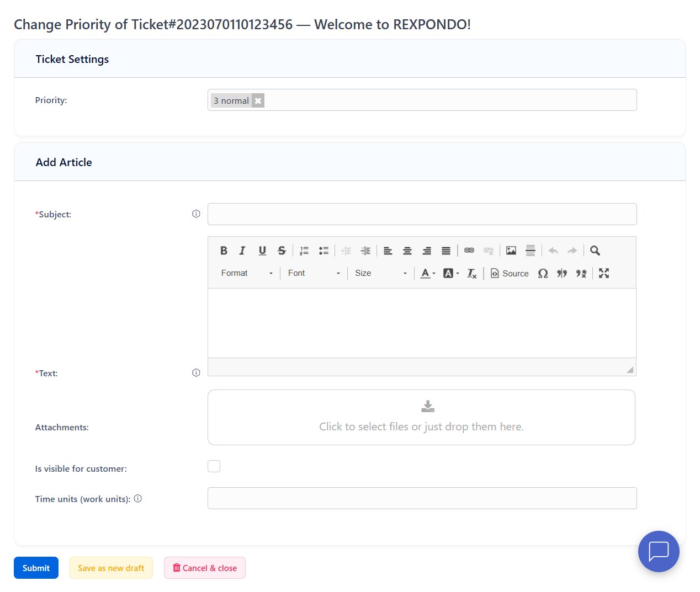Viewport: 700px width, 592px height.
Task: Click the attachments drop zone
Action: pos(421,417)
